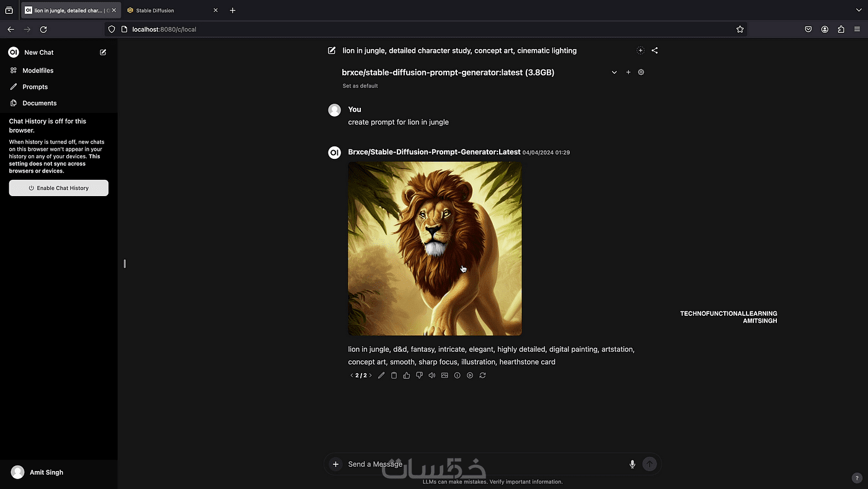This screenshot has width=868, height=489.
Task: Give the response a thumbs down
Action: pos(419,375)
